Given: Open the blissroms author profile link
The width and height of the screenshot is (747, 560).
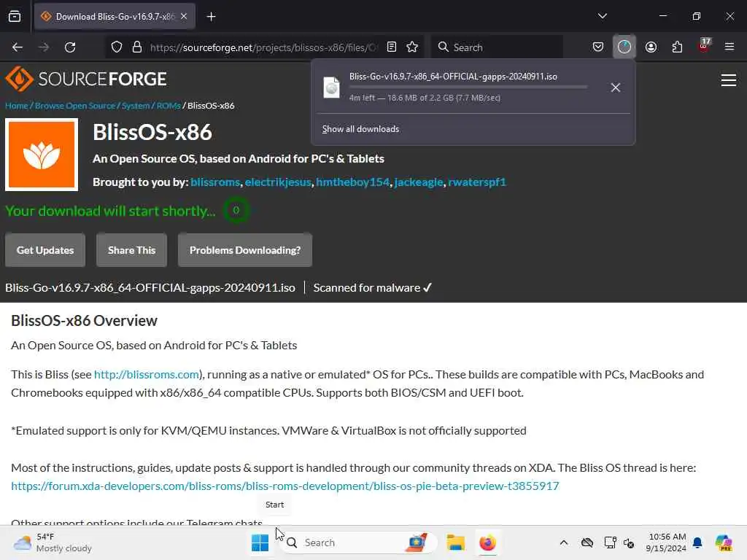Looking at the screenshot, I should 215,182.
